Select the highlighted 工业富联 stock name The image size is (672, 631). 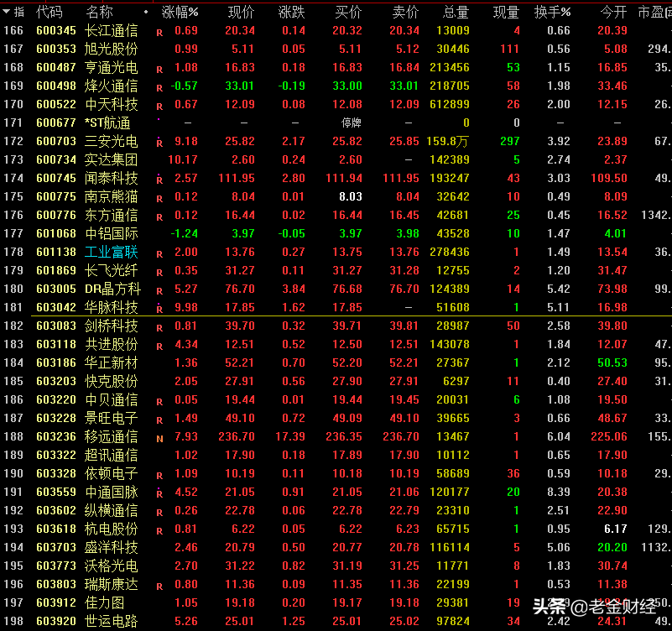click(x=111, y=252)
